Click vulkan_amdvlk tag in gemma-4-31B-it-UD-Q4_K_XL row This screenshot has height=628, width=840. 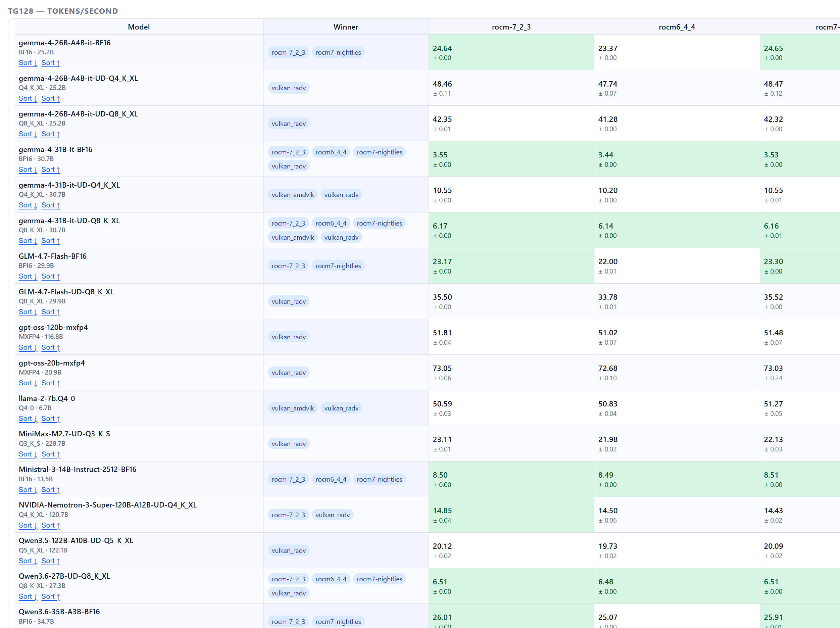coord(293,195)
